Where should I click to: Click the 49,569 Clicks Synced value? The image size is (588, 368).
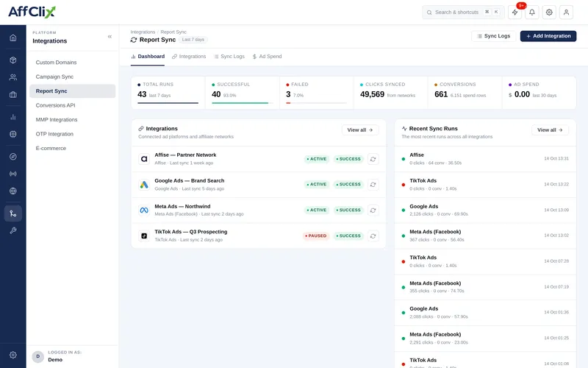pyautogui.click(x=372, y=94)
